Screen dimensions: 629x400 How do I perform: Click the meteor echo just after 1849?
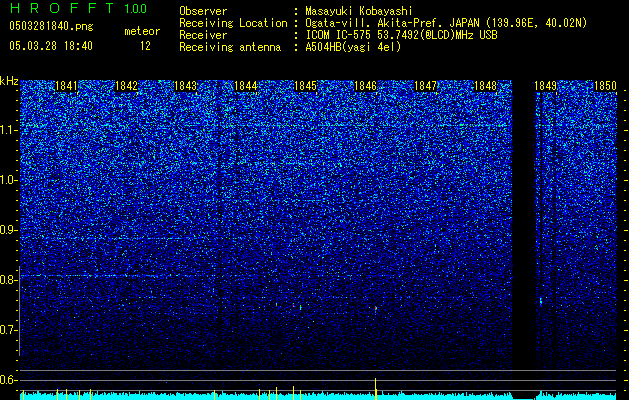point(541,301)
